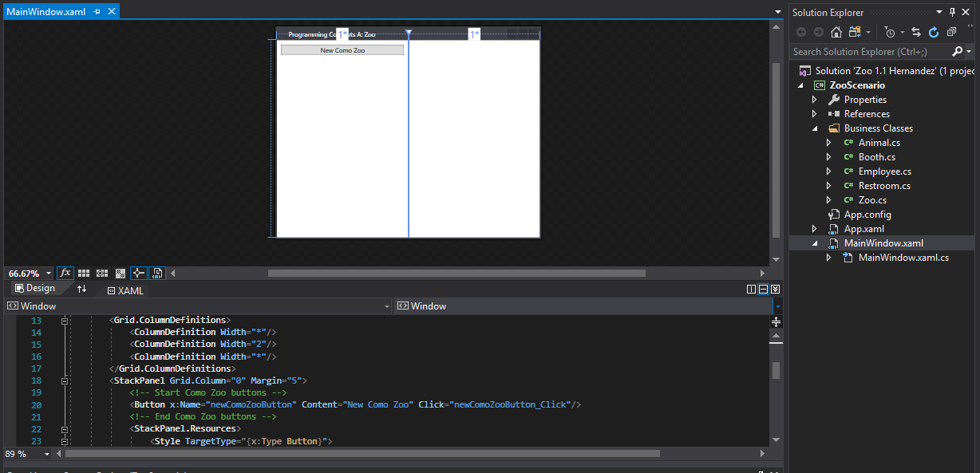Click the New Como Zoo button in designer

point(342,50)
